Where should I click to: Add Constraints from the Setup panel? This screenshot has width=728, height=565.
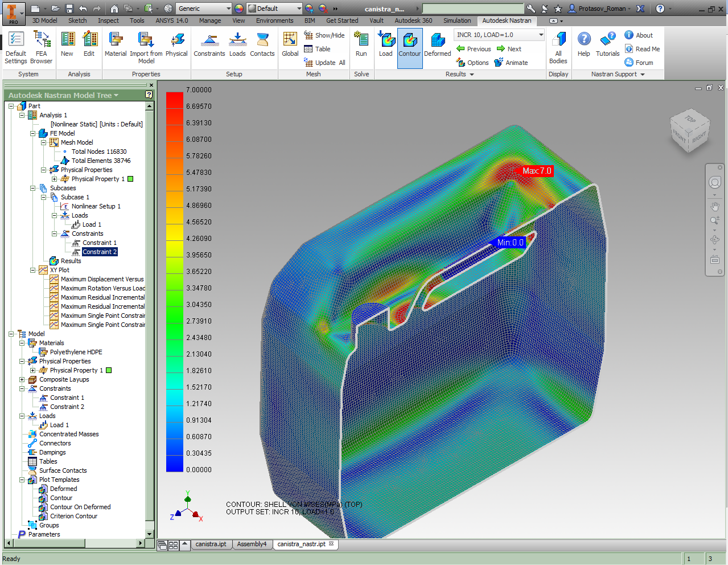209,44
